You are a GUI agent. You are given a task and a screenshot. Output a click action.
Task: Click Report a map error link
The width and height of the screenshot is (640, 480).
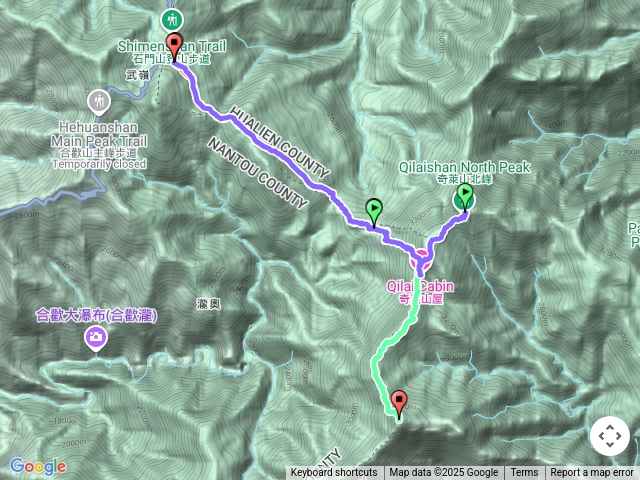click(591, 473)
